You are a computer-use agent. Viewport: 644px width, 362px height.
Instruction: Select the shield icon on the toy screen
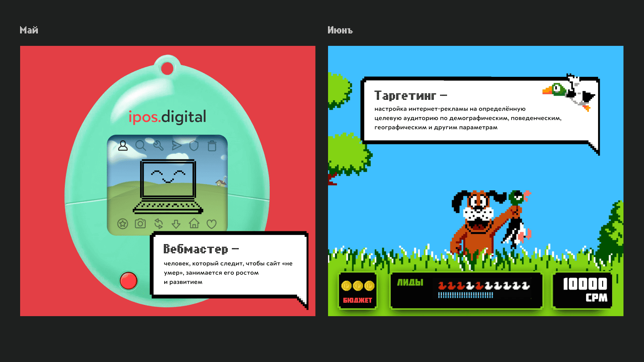[194, 146]
